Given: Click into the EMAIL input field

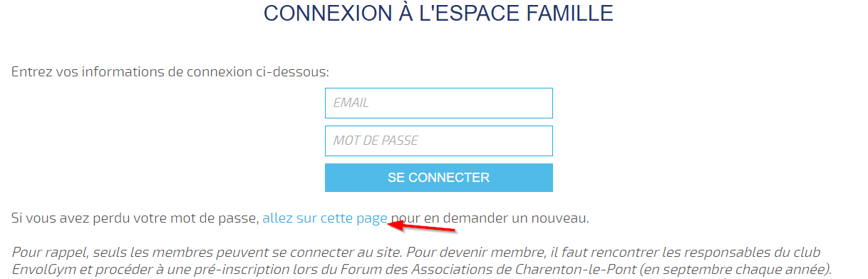Looking at the screenshot, I should (439, 103).
